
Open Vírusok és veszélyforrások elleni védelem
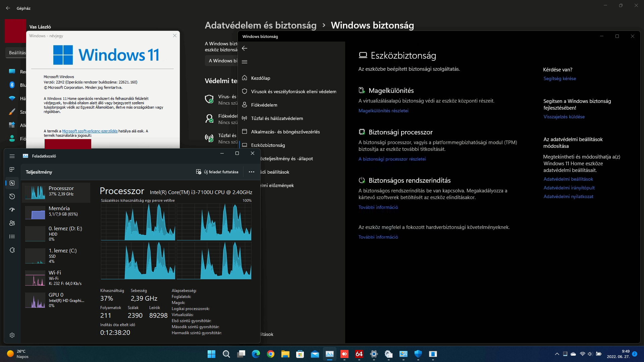[293, 92]
